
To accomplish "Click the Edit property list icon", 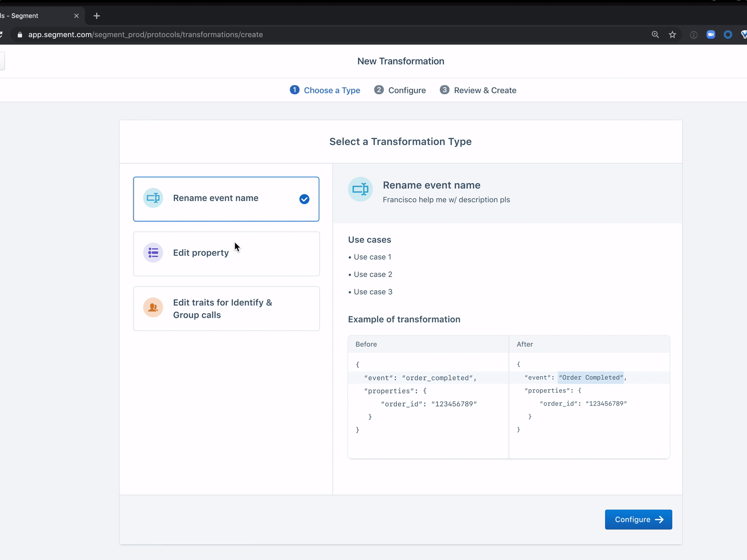I will pos(153,252).
